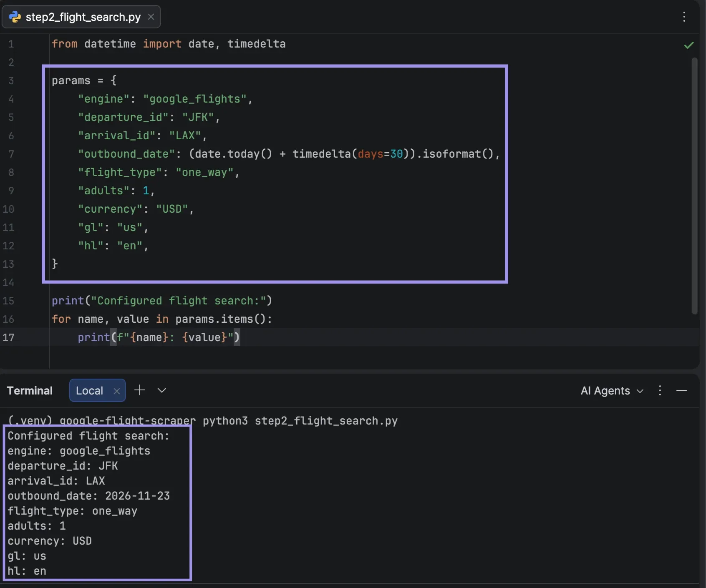The image size is (706, 588).
Task: Click the Python file icon on step2_flight_search.py tab
Action: tap(15, 17)
